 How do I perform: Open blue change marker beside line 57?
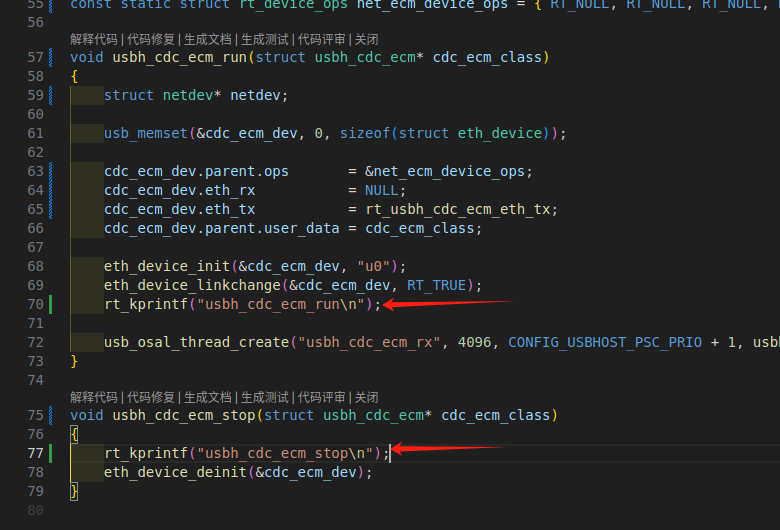[50, 57]
